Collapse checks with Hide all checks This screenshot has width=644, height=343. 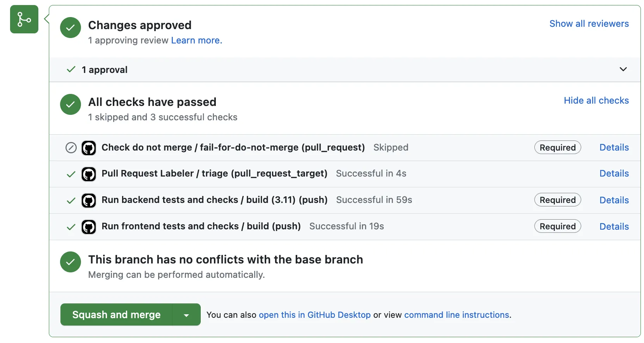[x=596, y=100]
